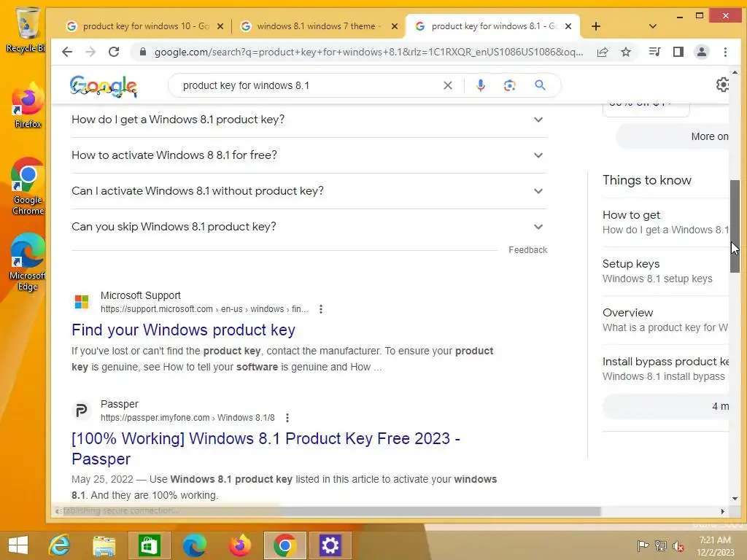Click the scroll-down arrow of page scrollbar
This screenshot has height=560, width=747.
735,499
